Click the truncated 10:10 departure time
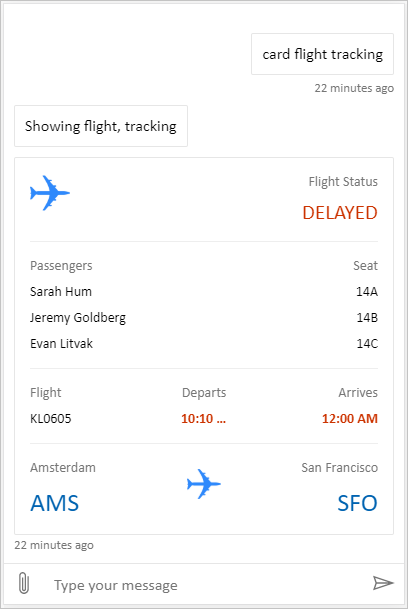The width and height of the screenshot is (408, 609). [x=204, y=419]
